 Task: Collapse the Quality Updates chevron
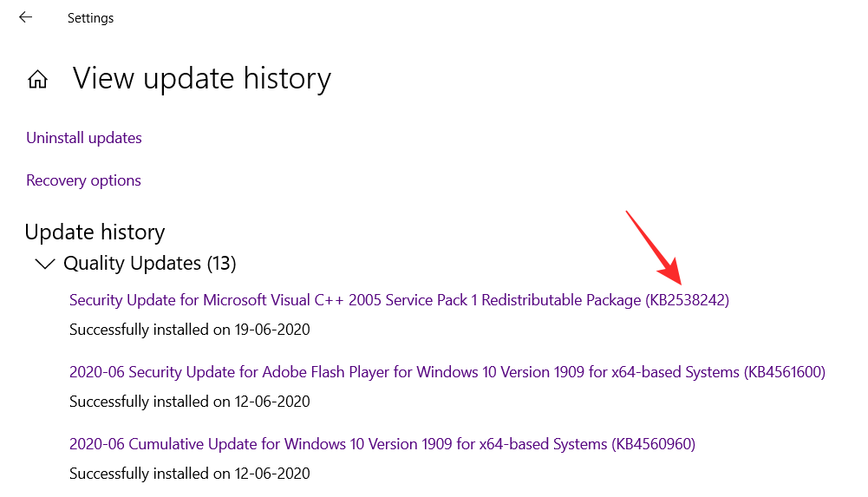tap(43, 264)
